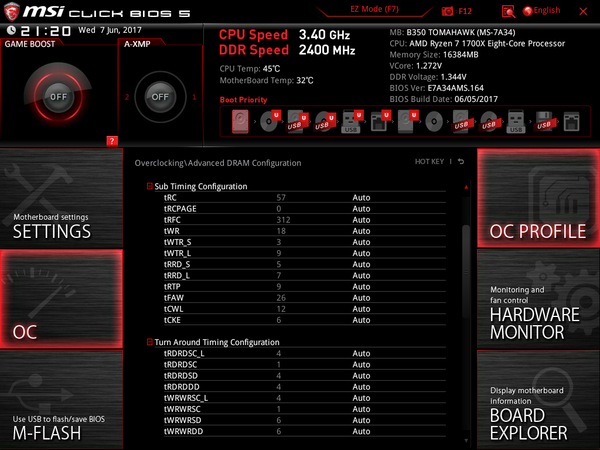Click the tCKE Auto input field
600x450 pixels.
tap(361, 320)
